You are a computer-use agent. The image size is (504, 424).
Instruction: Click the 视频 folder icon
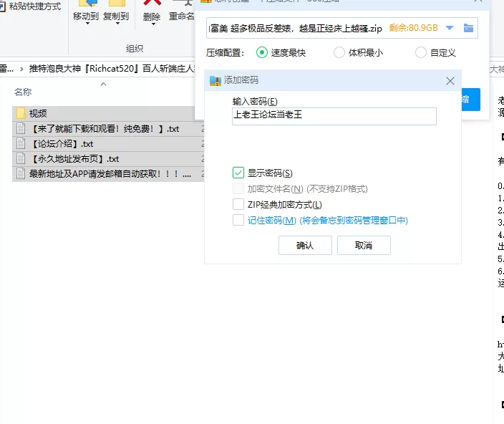[x=21, y=113]
